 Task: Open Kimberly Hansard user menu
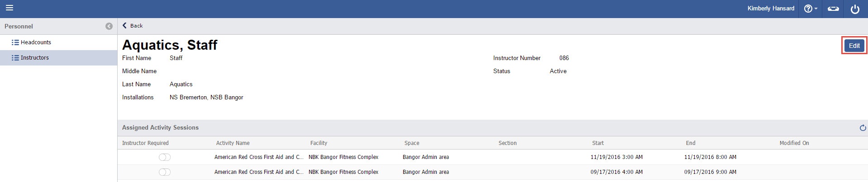click(x=771, y=9)
